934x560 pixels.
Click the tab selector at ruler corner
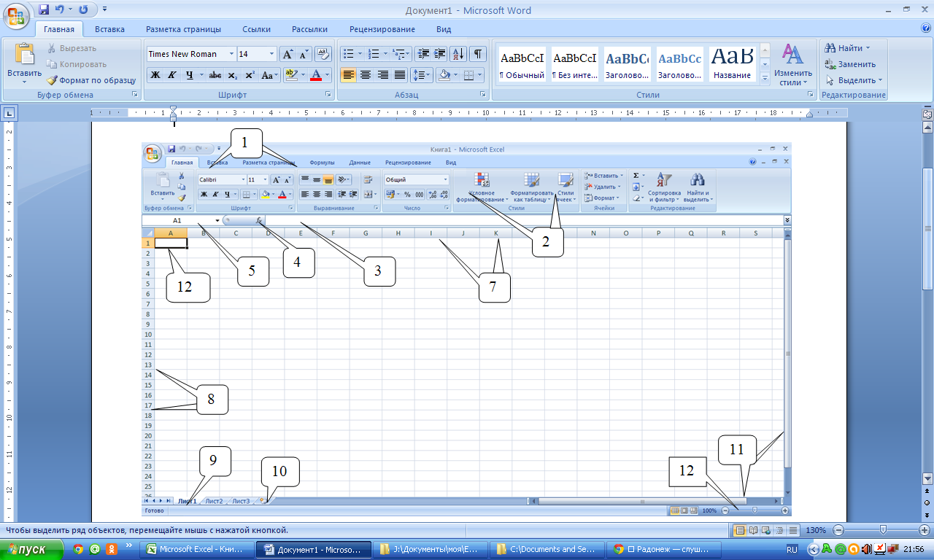coord(9,113)
